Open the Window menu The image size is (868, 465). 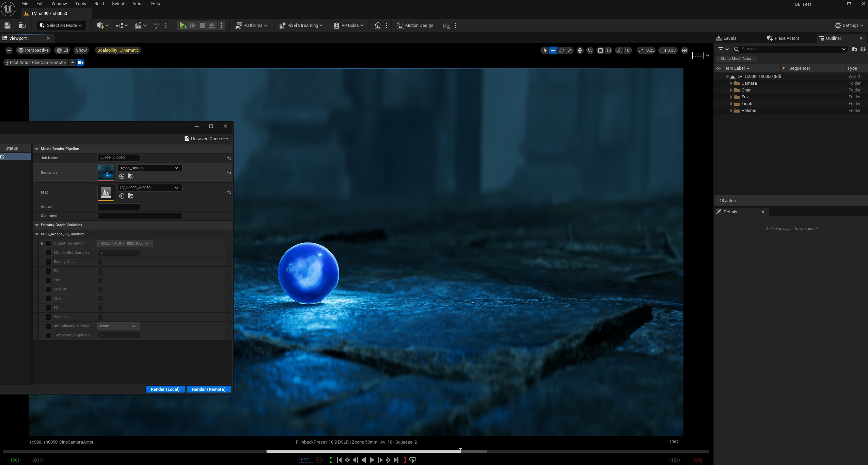pos(59,4)
